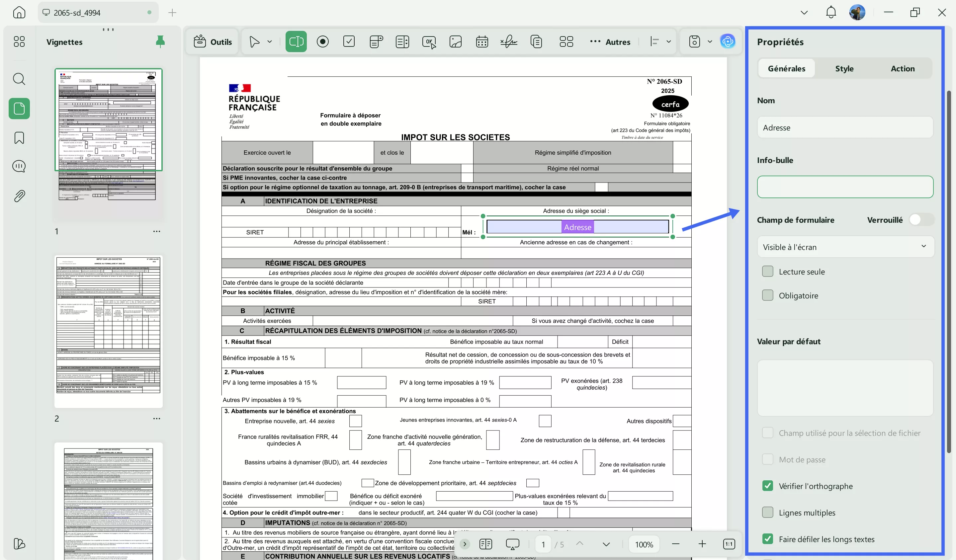Open the Autres menu
This screenshot has width=956, height=560.
point(610,42)
